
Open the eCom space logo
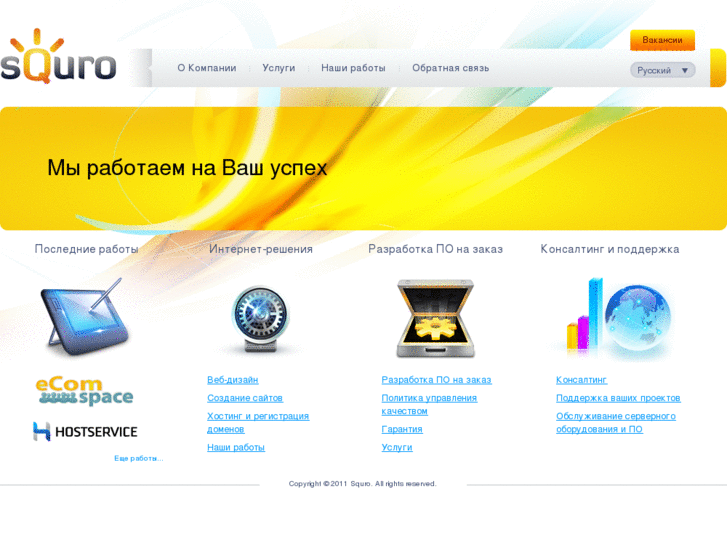pos(84,392)
